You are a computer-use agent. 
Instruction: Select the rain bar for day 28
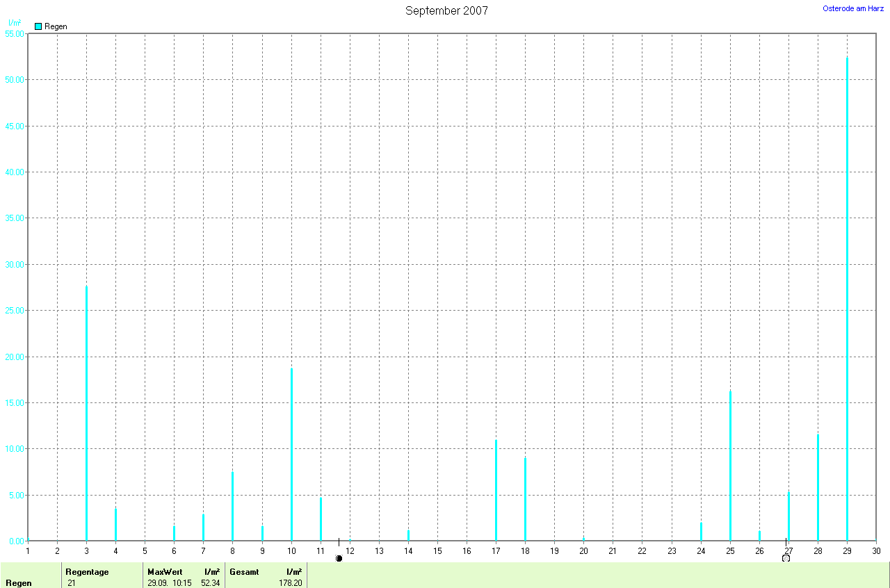tap(818, 487)
